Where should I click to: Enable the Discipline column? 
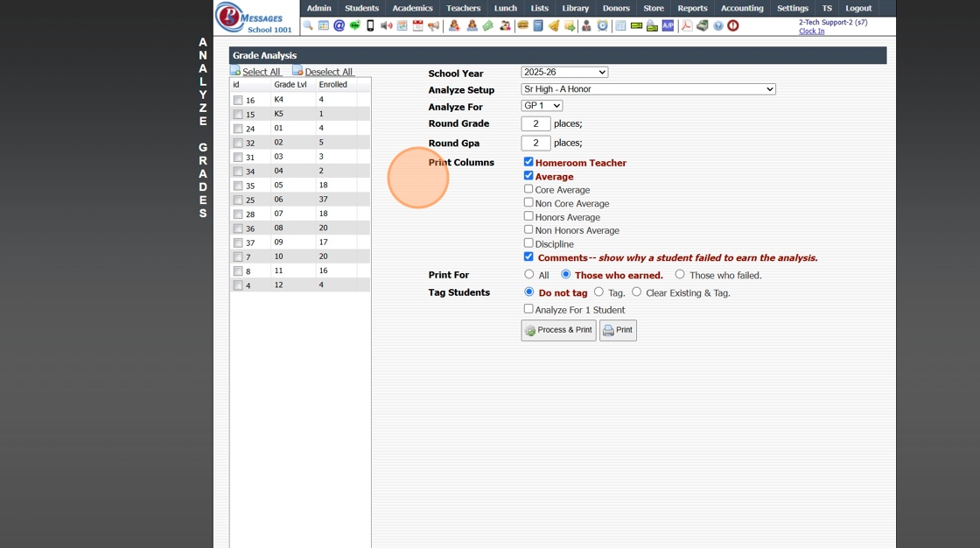[528, 243]
